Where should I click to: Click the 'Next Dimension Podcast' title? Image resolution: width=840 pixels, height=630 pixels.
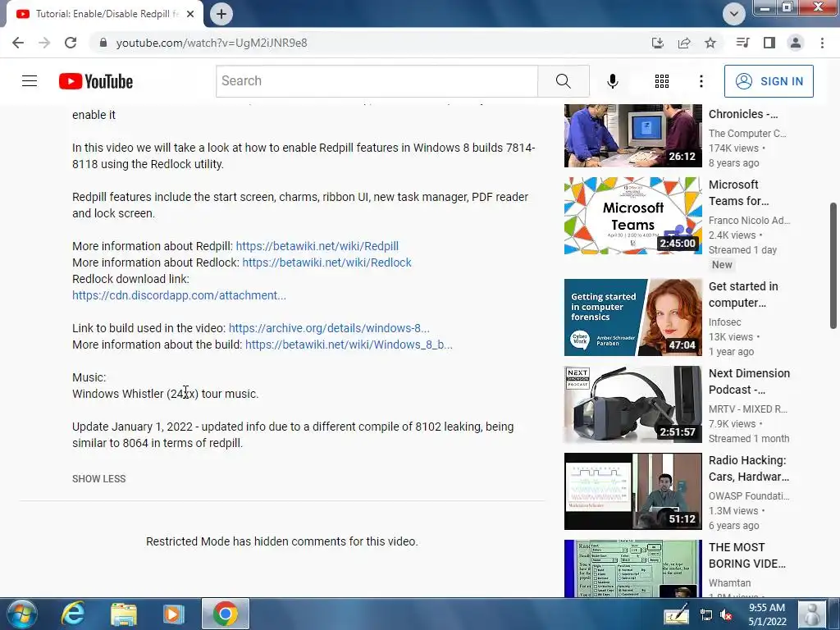pyautogui.click(x=749, y=381)
